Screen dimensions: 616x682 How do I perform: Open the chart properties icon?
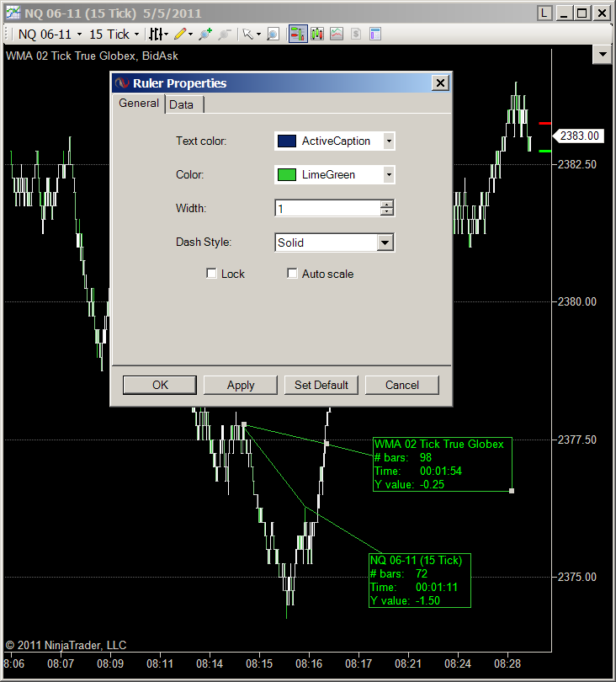375,34
